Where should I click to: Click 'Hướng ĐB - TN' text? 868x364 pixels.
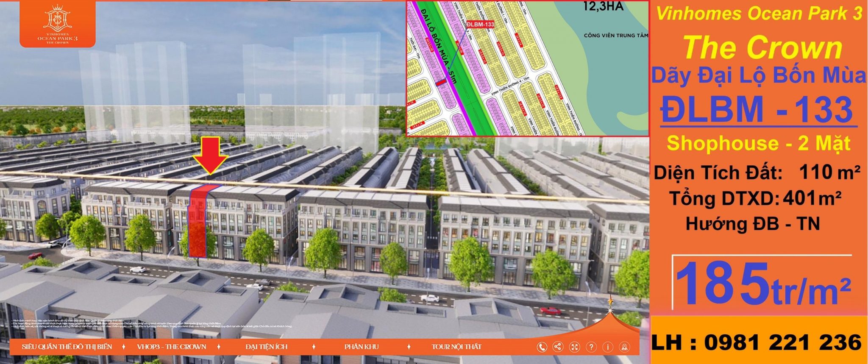point(753,224)
